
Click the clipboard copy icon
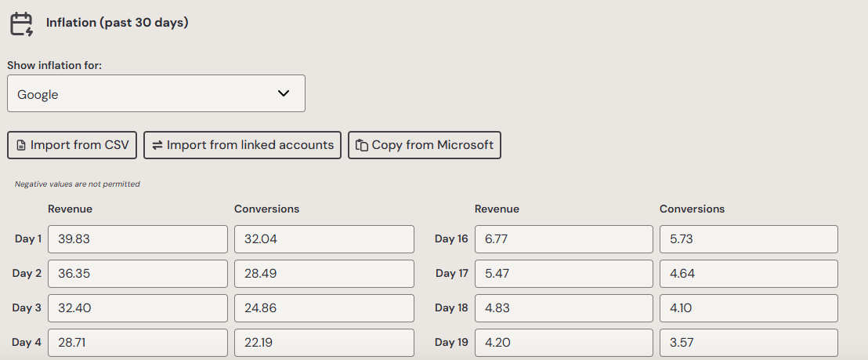pos(362,145)
